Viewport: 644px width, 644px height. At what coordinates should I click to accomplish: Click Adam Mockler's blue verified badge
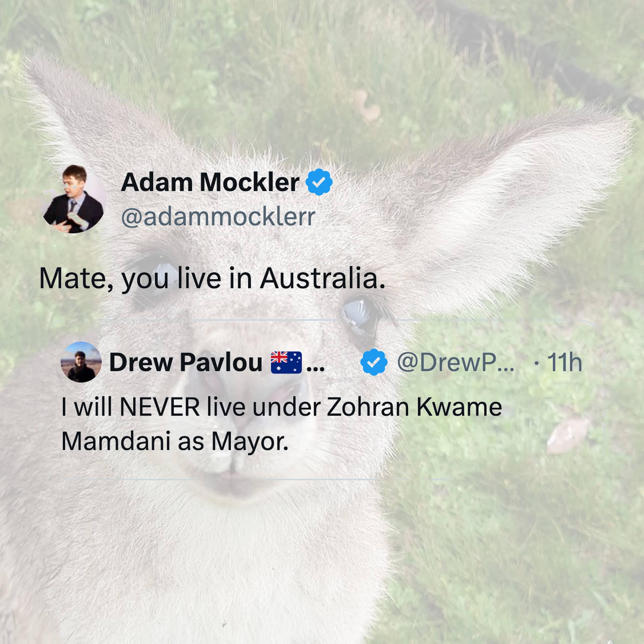point(319,182)
